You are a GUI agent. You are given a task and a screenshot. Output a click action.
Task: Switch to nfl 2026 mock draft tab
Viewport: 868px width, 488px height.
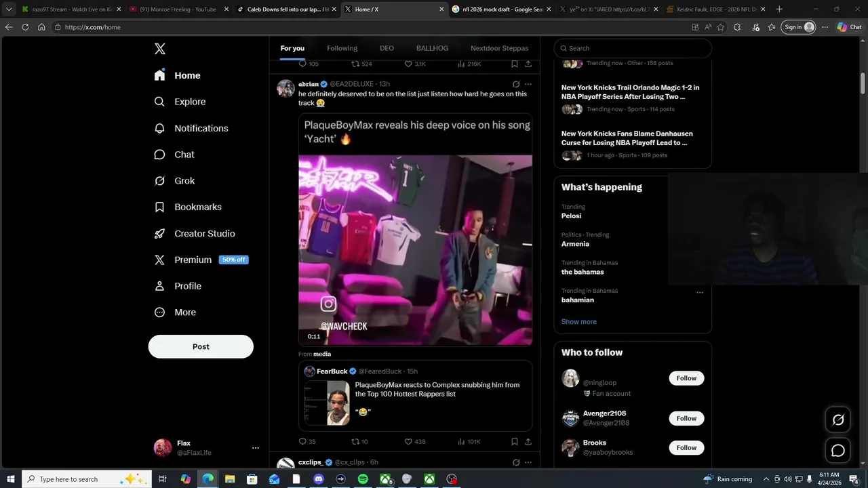500,9
